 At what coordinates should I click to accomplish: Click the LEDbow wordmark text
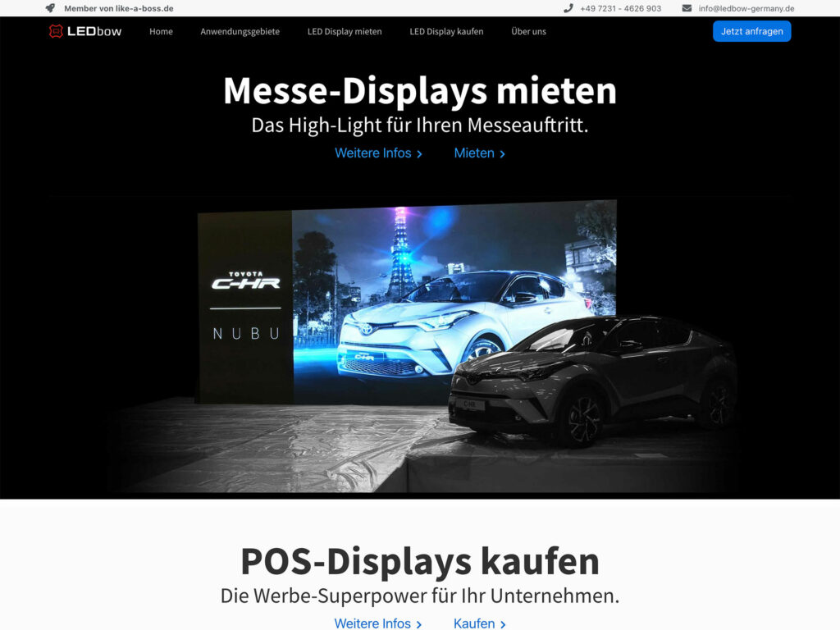(x=94, y=32)
